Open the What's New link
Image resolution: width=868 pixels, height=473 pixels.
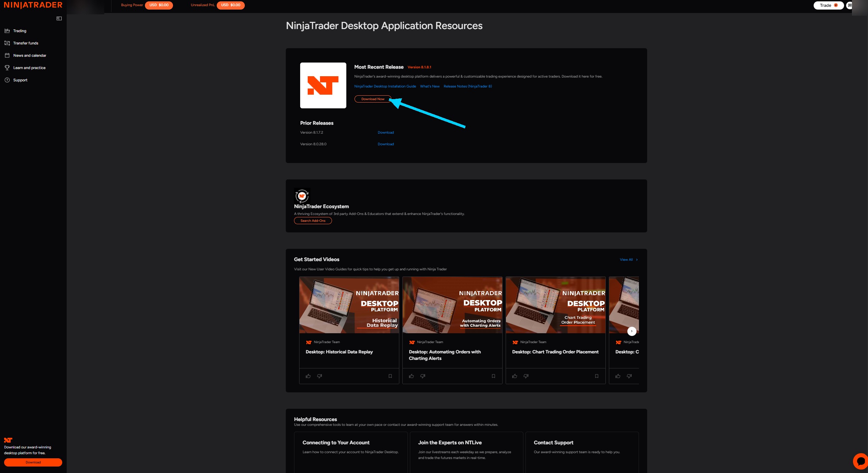[x=430, y=86]
